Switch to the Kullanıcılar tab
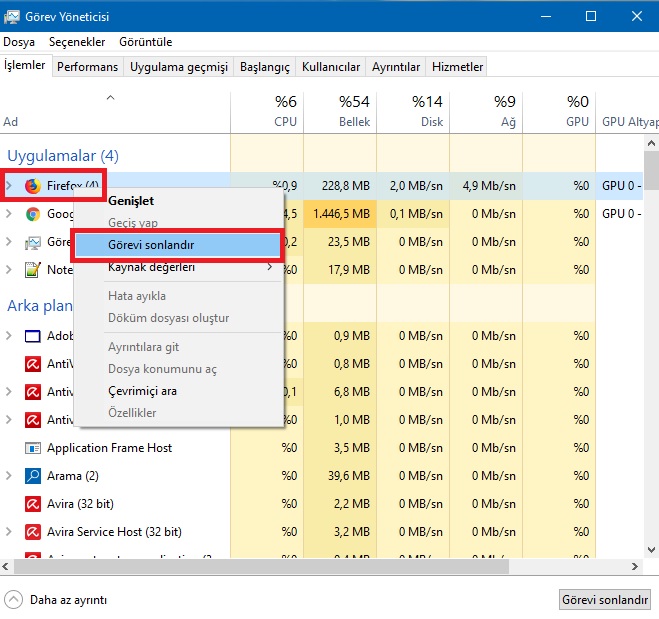The width and height of the screenshot is (659, 619). tap(331, 67)
